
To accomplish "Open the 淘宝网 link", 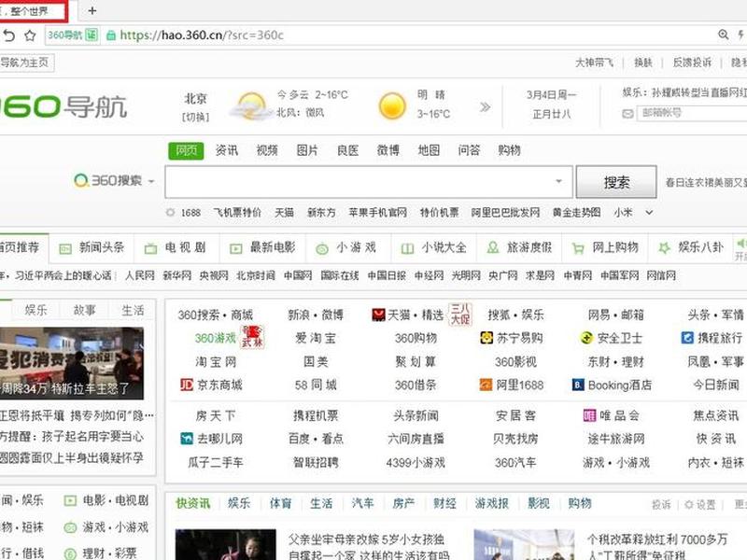I will tap(216, 362).
